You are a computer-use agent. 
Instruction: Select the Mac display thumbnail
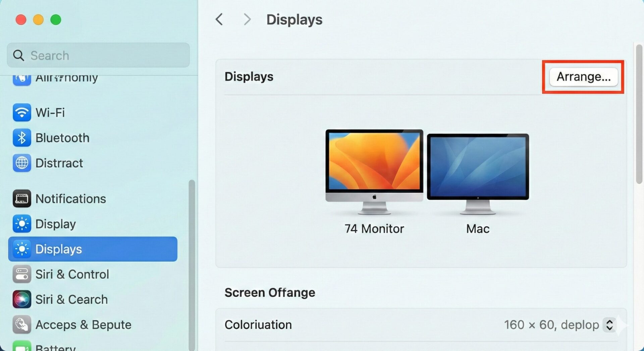click(478, 173)
